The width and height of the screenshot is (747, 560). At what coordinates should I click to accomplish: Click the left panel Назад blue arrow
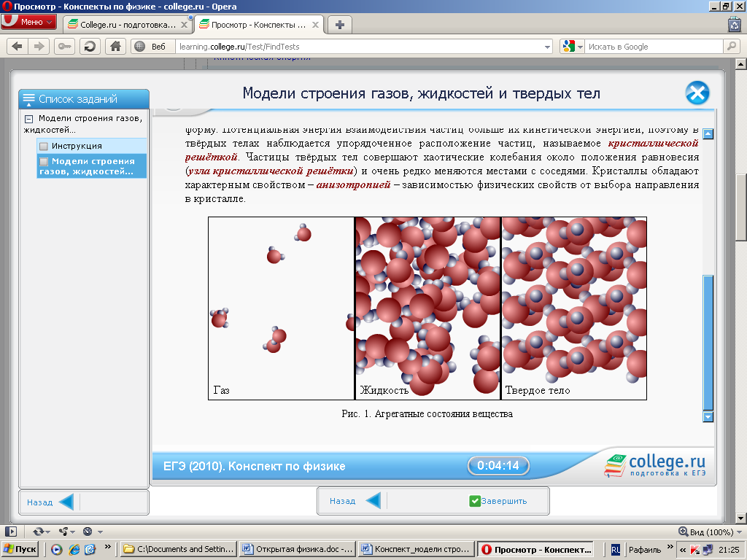(x=66, y=502)
